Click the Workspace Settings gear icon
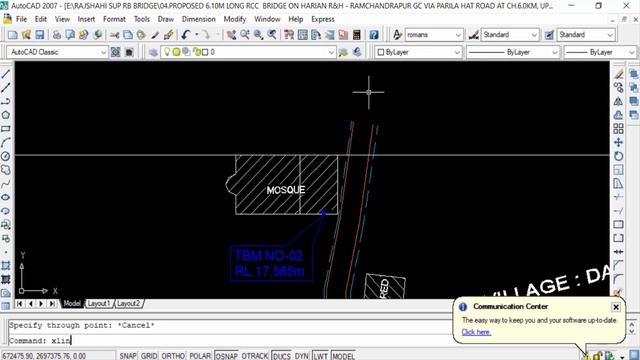The width and height of the screenshot is (640, 360). pyautogui.click(x=116, y=52)
